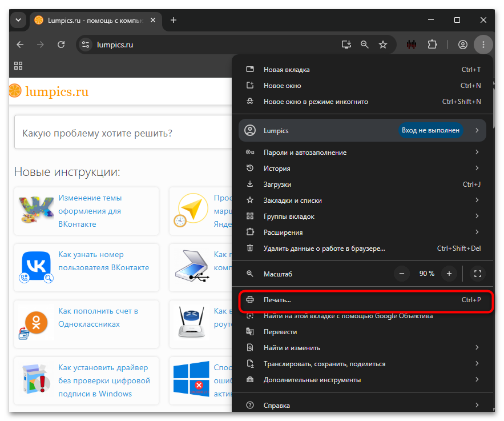The image size is (504, 421).
Task: Click the puzzle icon for Расширения
Action: tap(250, 232)
